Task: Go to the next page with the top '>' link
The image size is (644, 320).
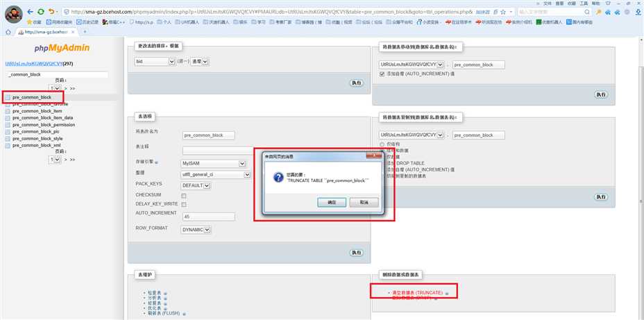Action: coord(66,88)
